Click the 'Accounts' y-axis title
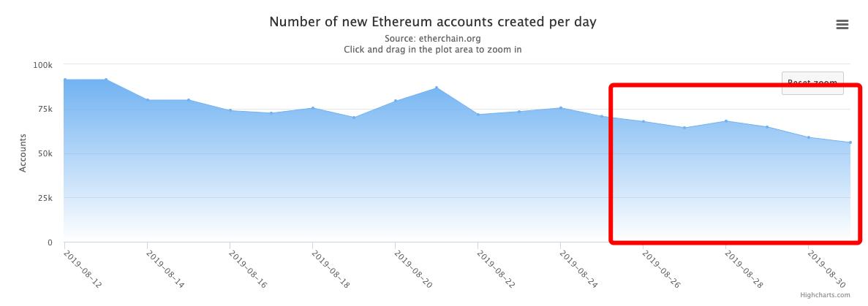The image size is (868, 306). pos(23,153)
